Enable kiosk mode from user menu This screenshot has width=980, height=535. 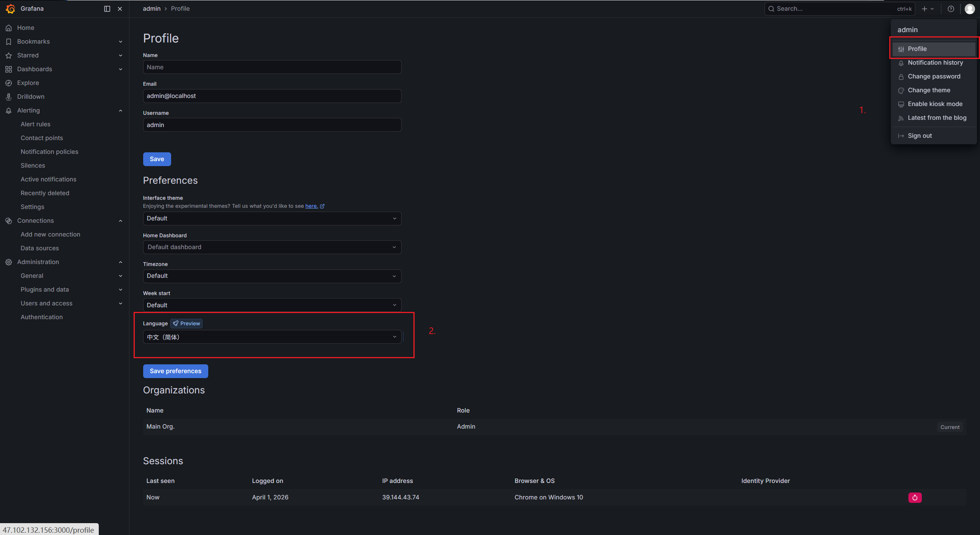click(935, 104)
